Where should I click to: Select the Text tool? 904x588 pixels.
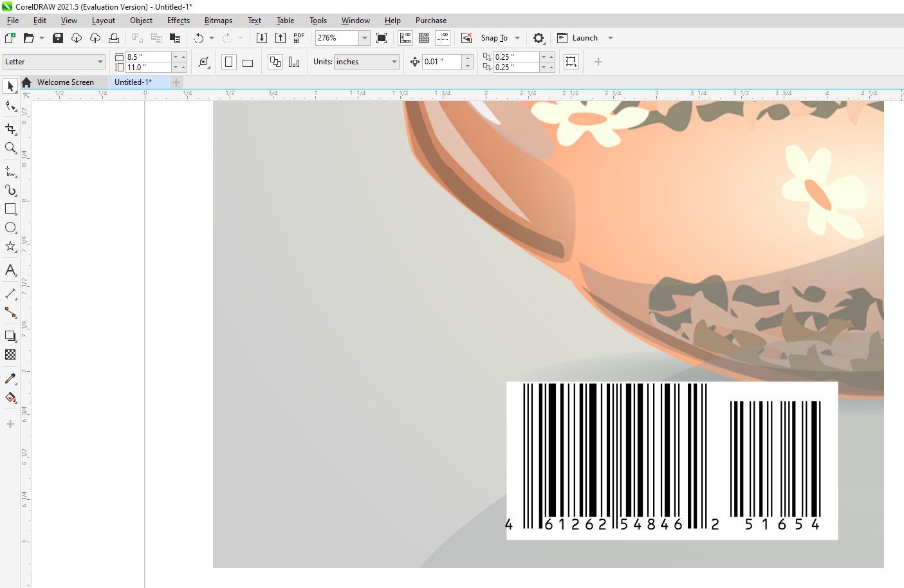pos(10,270)
